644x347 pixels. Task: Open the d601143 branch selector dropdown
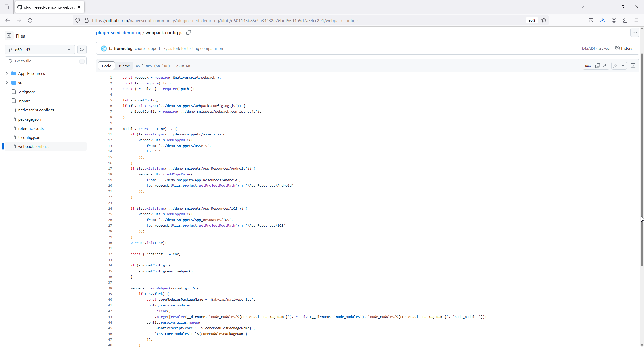(x=39, y=49)
